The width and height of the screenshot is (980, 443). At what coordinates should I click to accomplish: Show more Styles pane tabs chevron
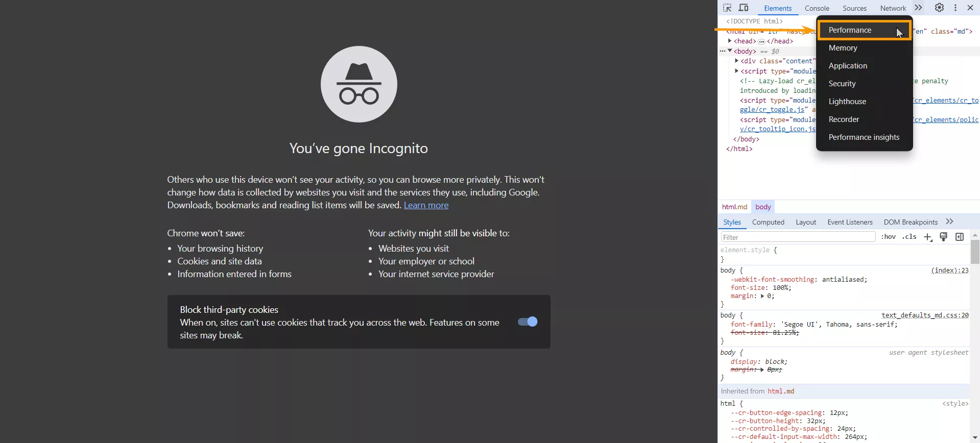pos(949,222)
